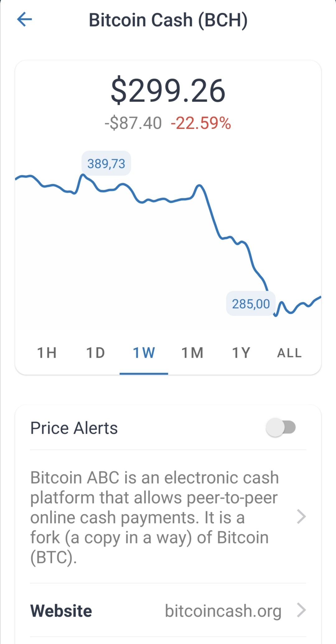Image resolution: width=336 pixels, height=644 pixels.
Task: Tap the -$87.40 price change value
Action: (133, 123)
